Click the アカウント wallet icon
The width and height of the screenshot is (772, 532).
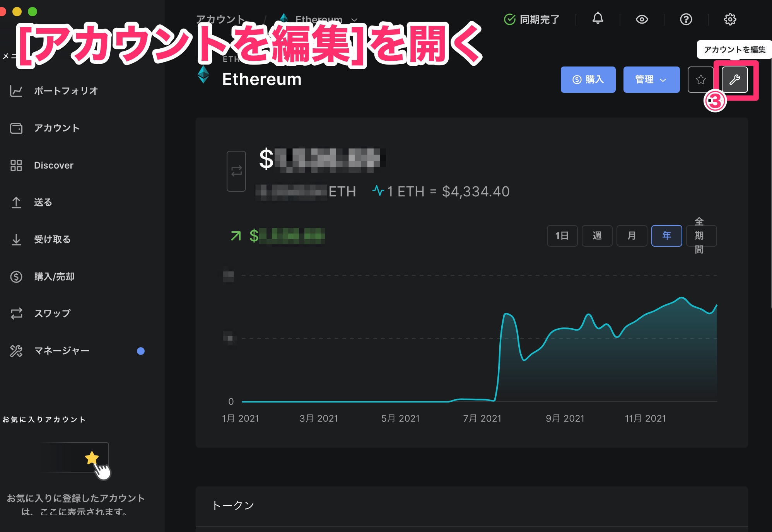coord(16,128)
